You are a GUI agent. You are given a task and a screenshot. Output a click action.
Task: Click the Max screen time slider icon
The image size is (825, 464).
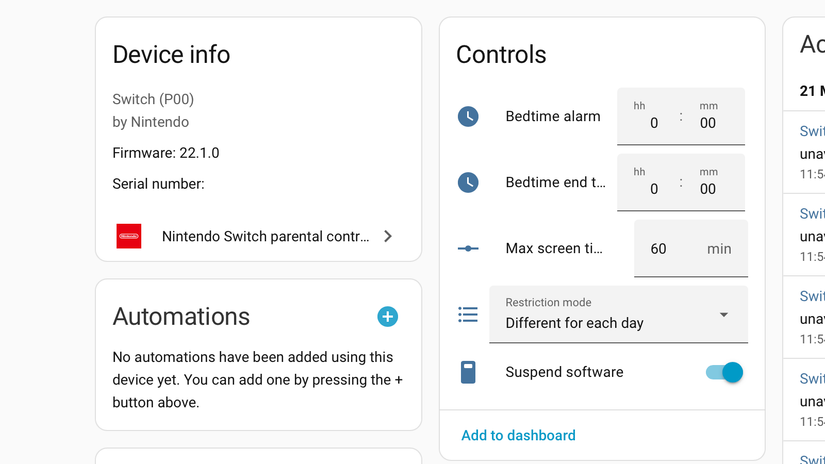coord(468,248)
